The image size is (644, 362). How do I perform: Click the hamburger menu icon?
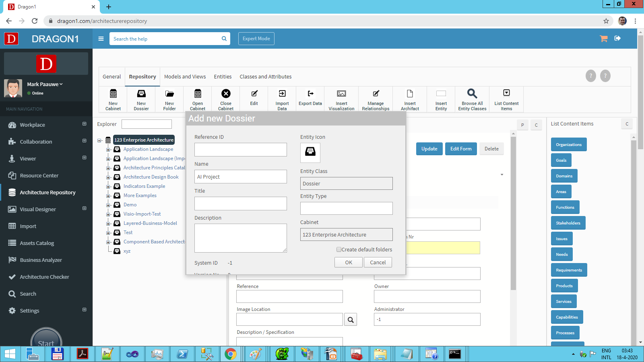101,39
